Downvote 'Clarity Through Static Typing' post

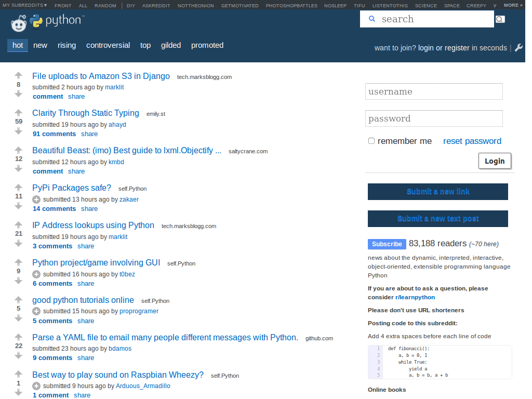pyautogui.click(x=18, y=131)
